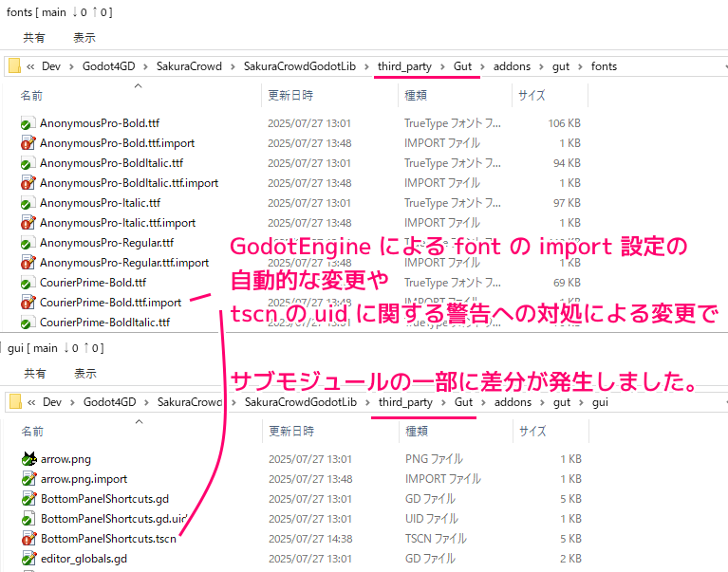Viewport: 728px width, 572px height.
Task: Sort by サイズ column in the gui window
Action: (532, 432)
